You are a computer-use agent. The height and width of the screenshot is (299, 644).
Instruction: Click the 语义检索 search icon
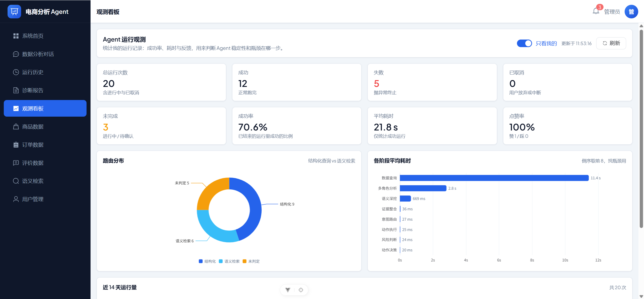tap(16, 181)
